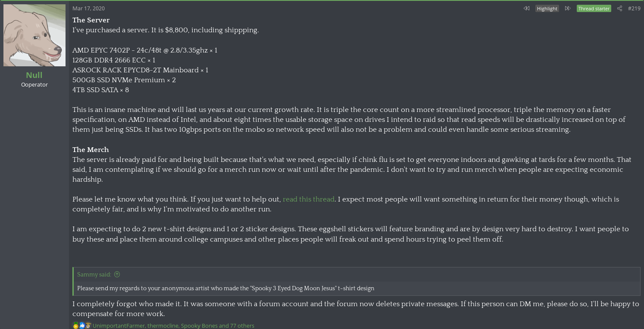Click the Highlight button
The image size is (644, 329).
547,8
